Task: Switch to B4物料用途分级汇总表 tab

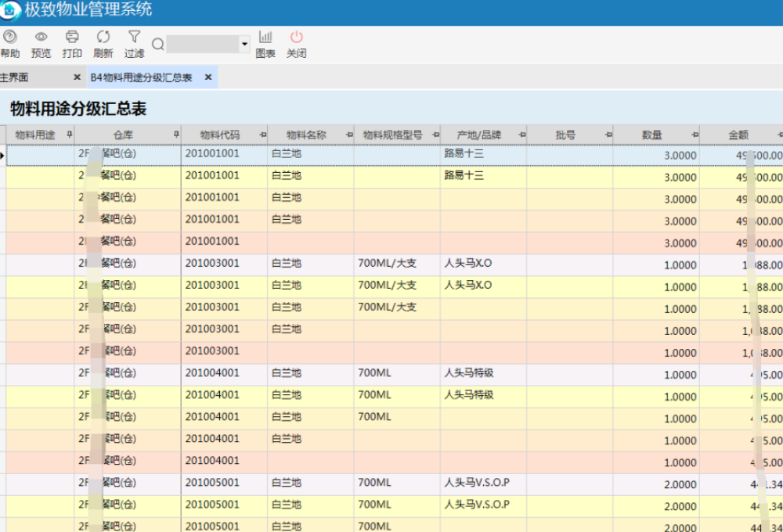Action: 141,77
